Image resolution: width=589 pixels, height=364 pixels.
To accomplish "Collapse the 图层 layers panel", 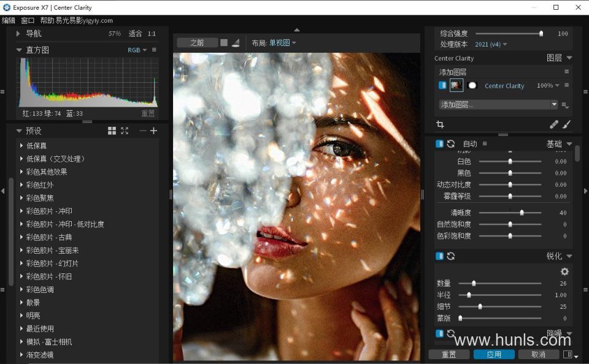I will 569,58.
